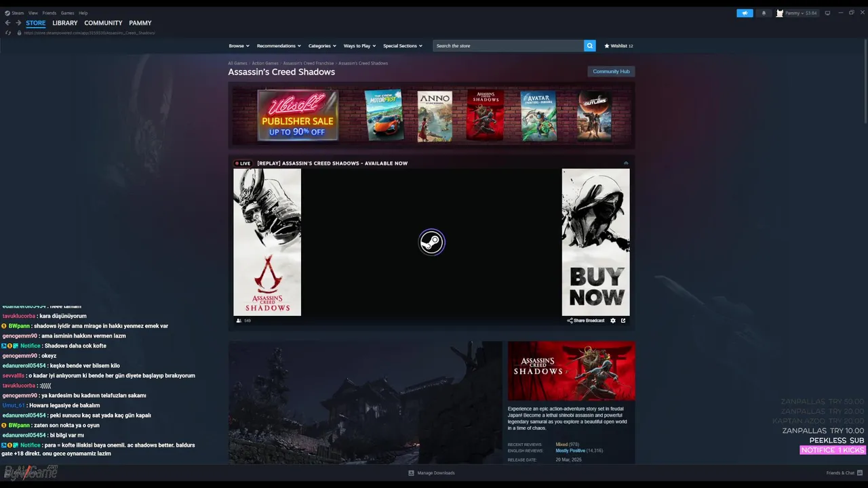Expand the Browse dropdown
The image size is (868, 488).
click(239, 46)
